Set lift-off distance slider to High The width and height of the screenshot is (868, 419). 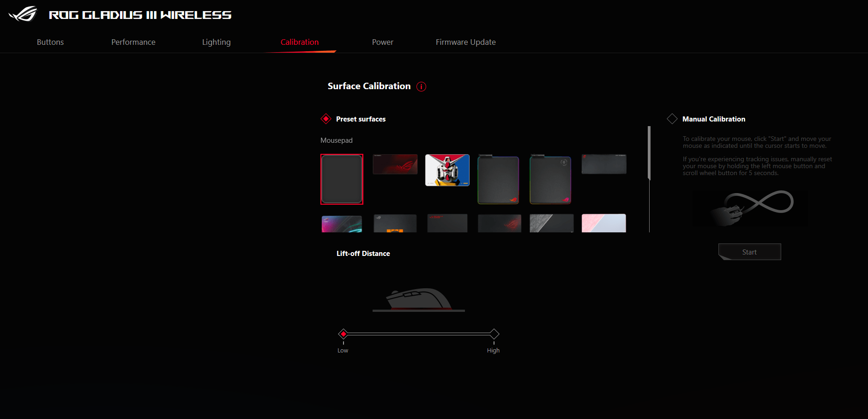tap(494, 334)
